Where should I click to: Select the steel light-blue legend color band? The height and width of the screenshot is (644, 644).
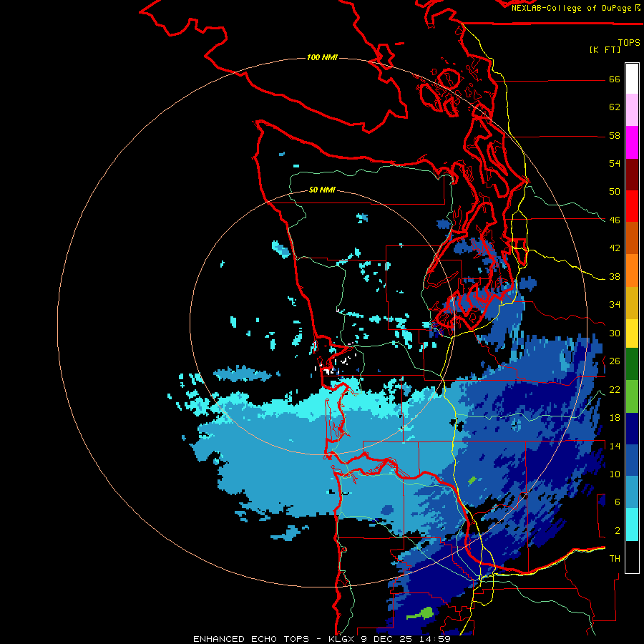point(632,492)
